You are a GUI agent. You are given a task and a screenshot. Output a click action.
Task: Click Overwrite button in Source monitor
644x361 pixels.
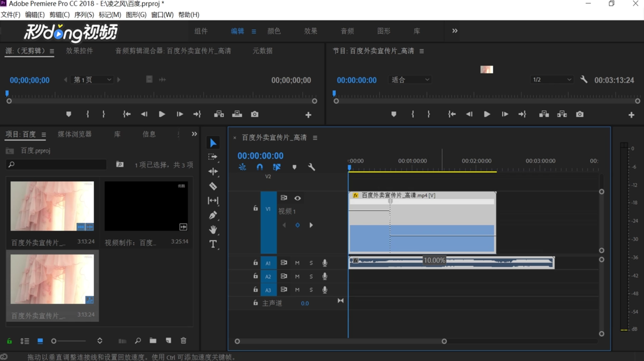point(237,114)
